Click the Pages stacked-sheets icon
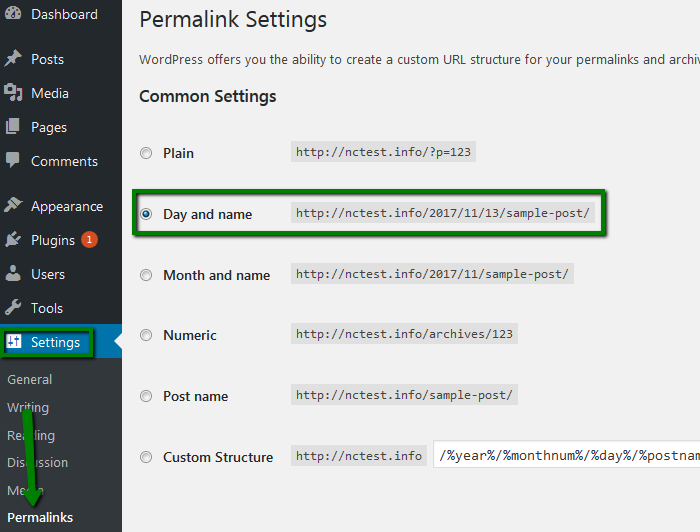Image resolution: width=700 pixels, height=532 pixels. point(12,127)
